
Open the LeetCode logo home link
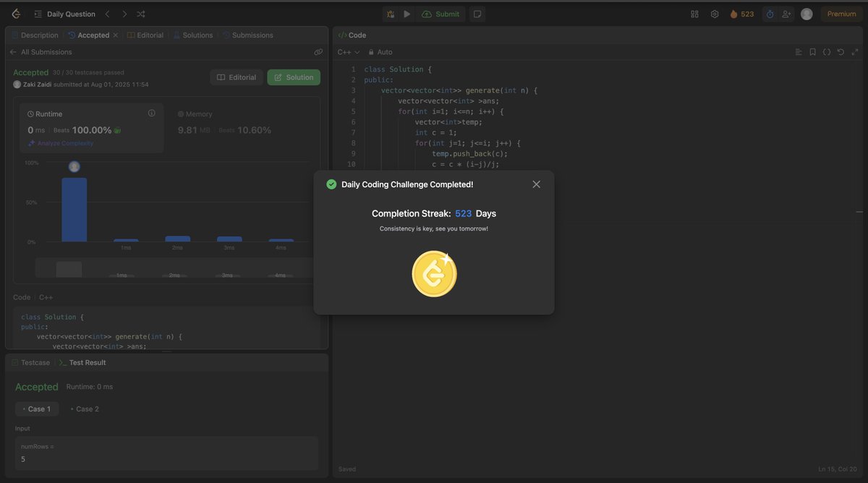(16, 14)
